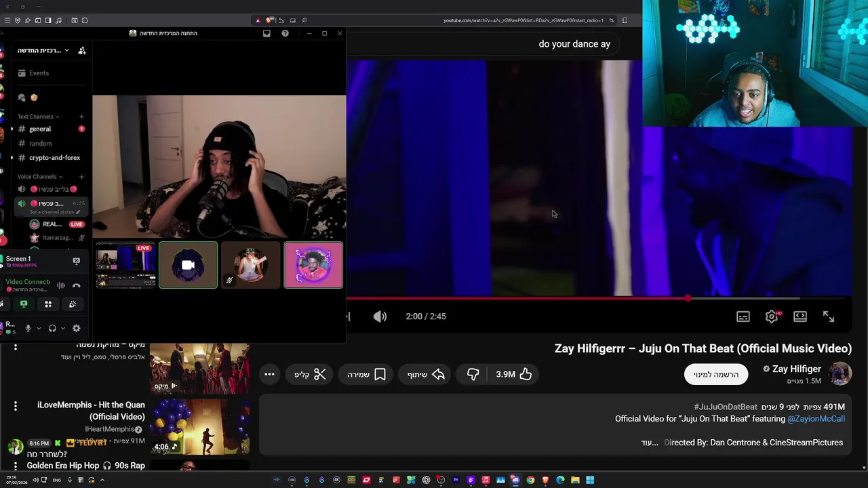Deafen Discord headphones
This screenshot has height=488, width=868.
(x=52, y=328)
